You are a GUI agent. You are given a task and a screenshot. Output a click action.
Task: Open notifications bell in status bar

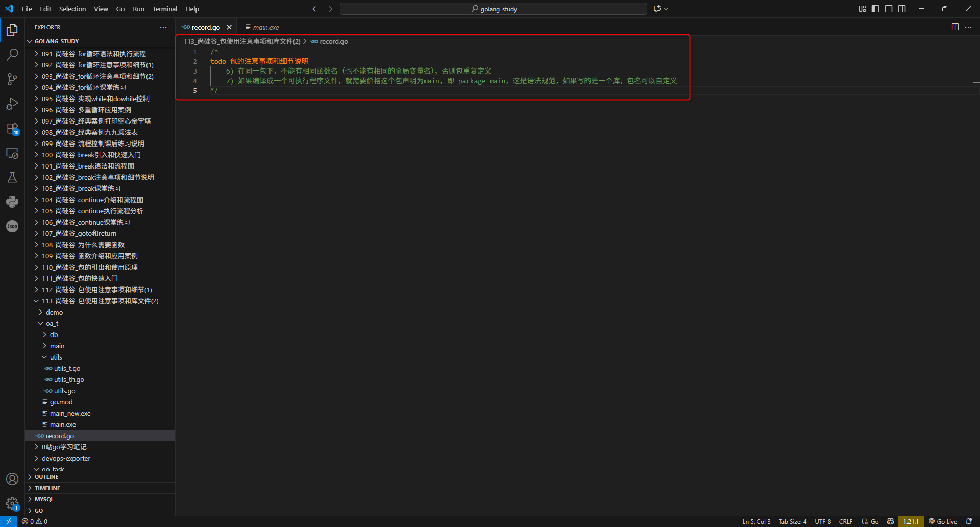pos(969,521)
